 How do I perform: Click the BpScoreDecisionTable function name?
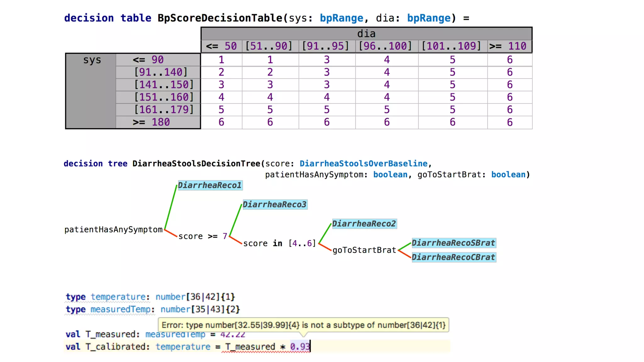pos(220,18)
